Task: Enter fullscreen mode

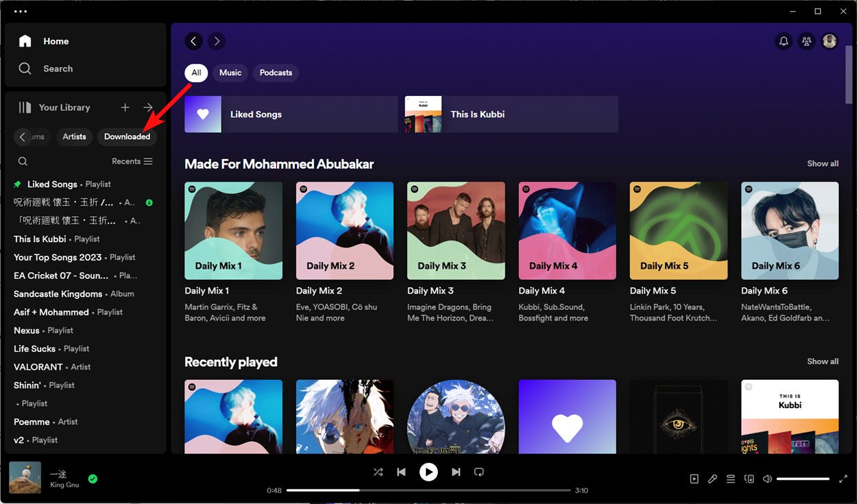Action: click(843, 478)
